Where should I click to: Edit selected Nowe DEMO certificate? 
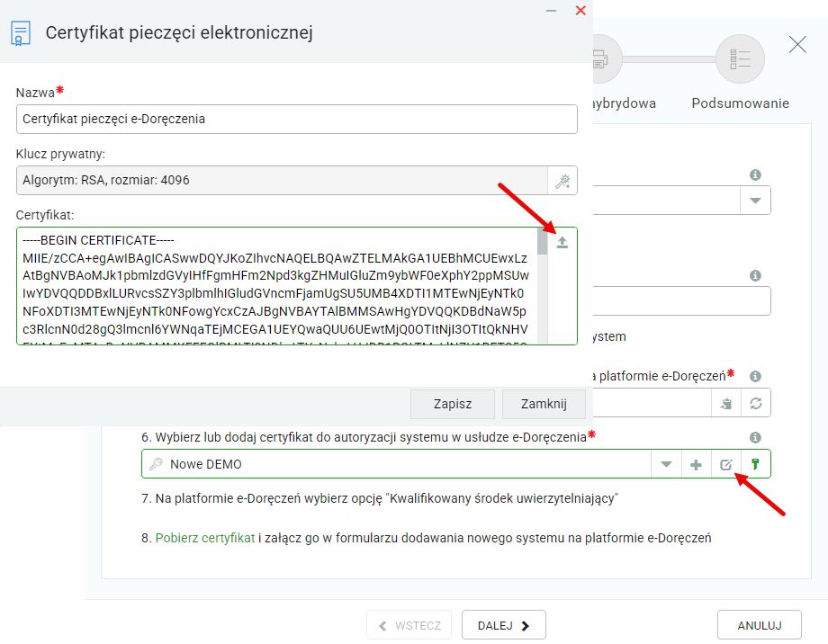[x=726, y=464]
